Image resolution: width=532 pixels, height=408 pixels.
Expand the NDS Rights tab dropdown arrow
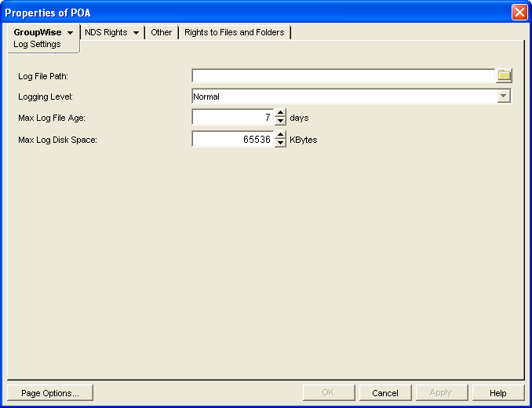point(136,33)
